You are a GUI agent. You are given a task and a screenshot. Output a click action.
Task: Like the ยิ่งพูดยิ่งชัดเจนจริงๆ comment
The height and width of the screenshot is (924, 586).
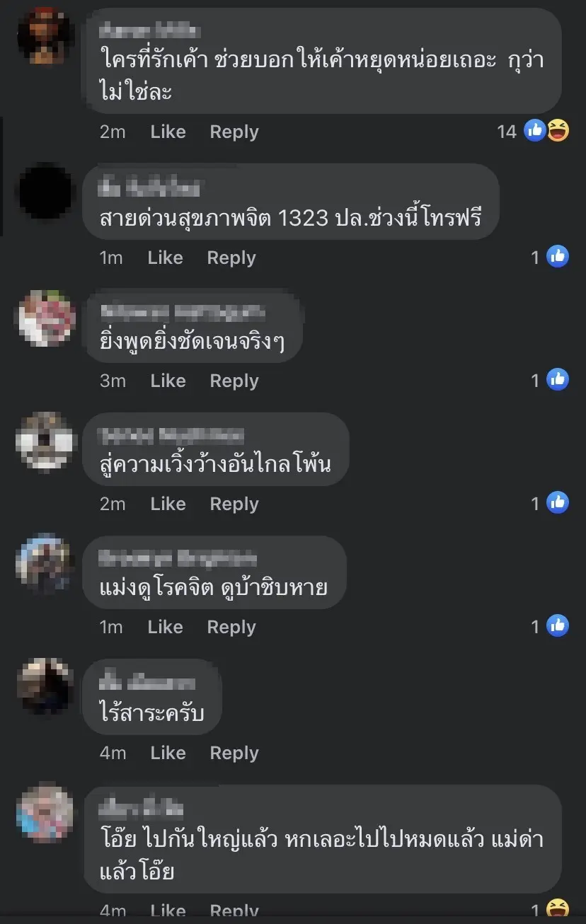point(168,381)
